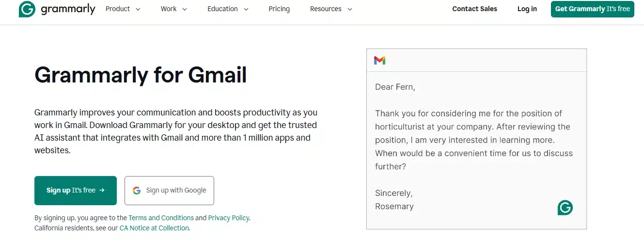
Task: Click the email body paragraph about horticulturist
Action: pos(474,140)
